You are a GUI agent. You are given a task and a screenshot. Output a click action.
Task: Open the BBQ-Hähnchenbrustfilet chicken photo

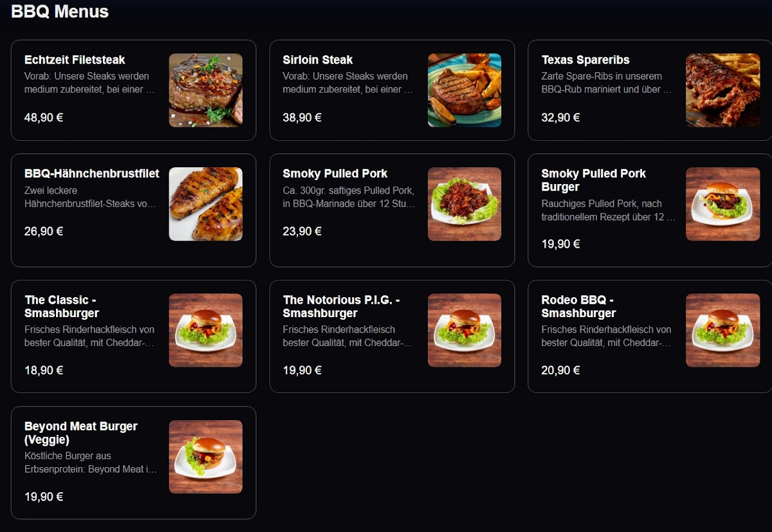tap(206, 204)
